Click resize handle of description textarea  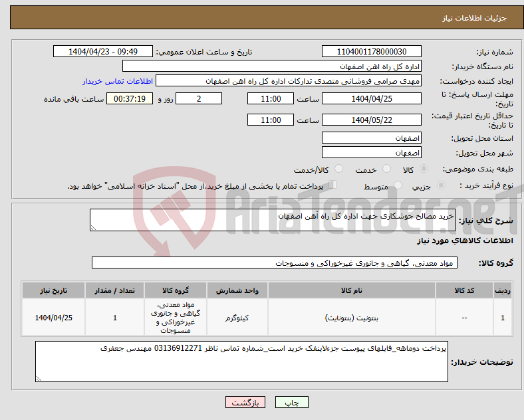tap(93, 228)
